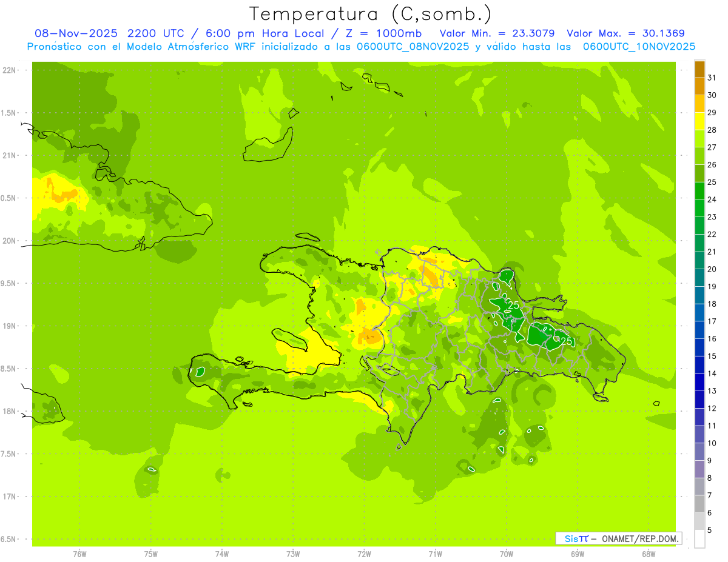The image size is (728, 562).
Task: Select the date text '08-Nov-2025'
Action: [76, 33]
